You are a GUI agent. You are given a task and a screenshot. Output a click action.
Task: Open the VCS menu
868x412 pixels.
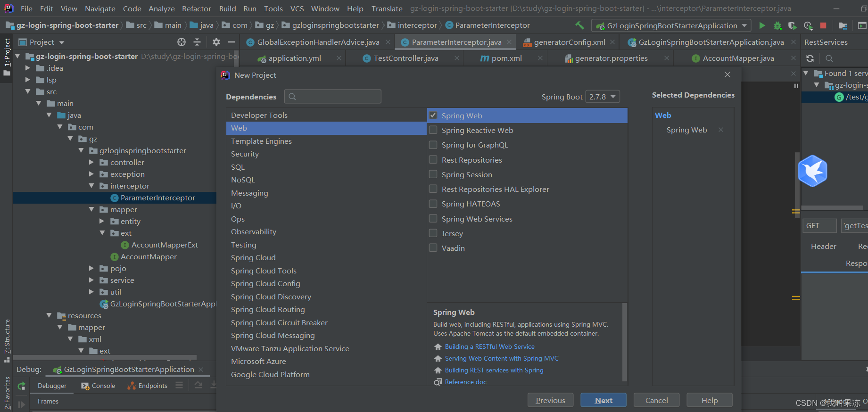pos(297,8)
